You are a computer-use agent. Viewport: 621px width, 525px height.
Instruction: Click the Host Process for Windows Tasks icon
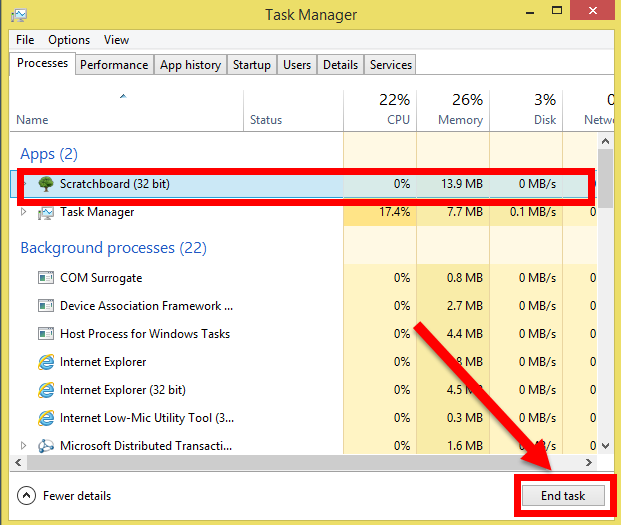[x=46, y=334]
